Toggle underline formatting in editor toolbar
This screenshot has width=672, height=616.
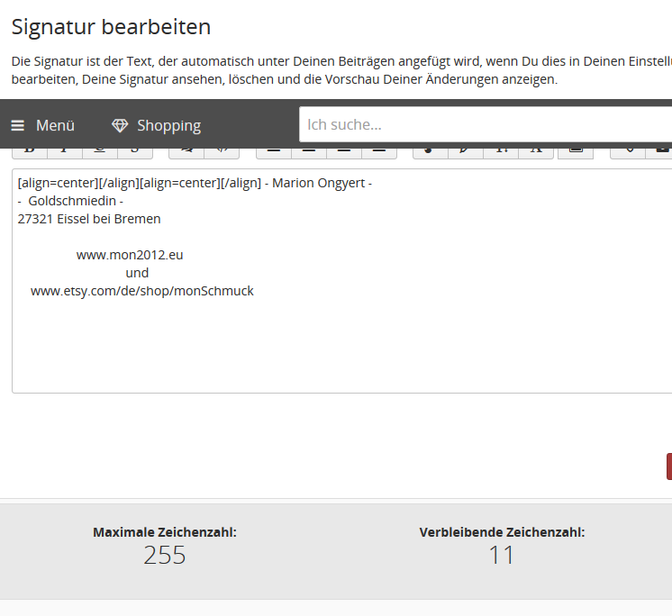[99, 149]
